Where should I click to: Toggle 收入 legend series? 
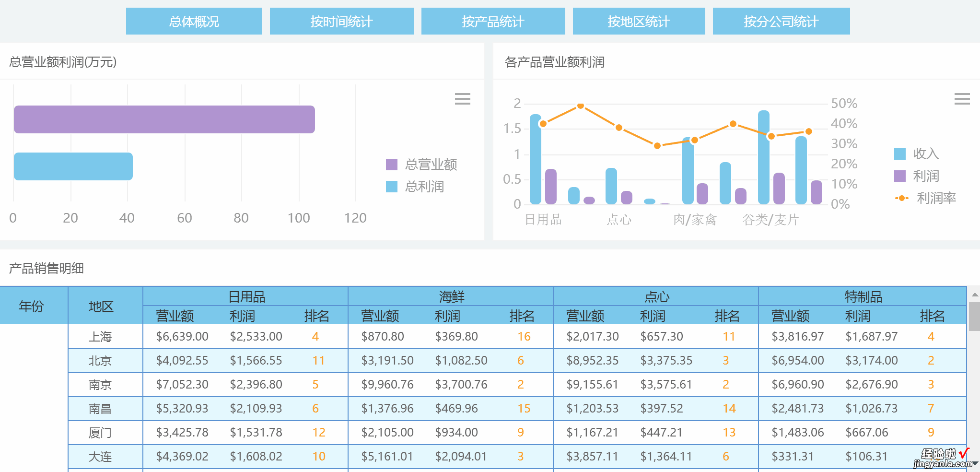(x=916, y=153)
